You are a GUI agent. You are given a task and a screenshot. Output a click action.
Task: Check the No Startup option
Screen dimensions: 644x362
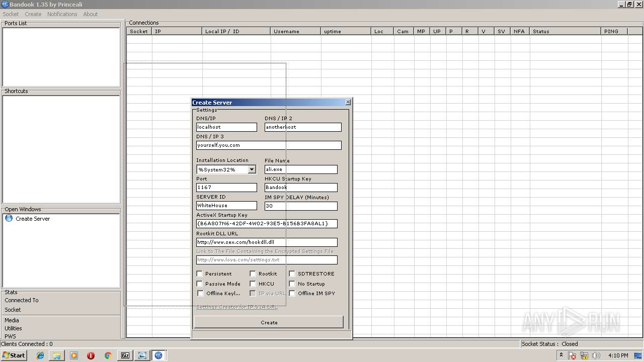(292, 284)
